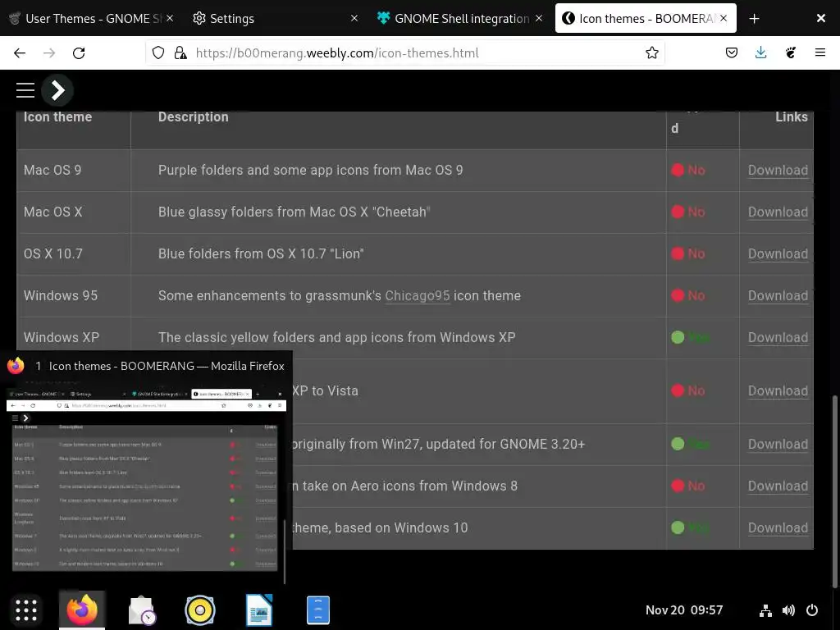Close the GNOME Shell integration tab
Viewport: 840px width, 630px height.
539,18
